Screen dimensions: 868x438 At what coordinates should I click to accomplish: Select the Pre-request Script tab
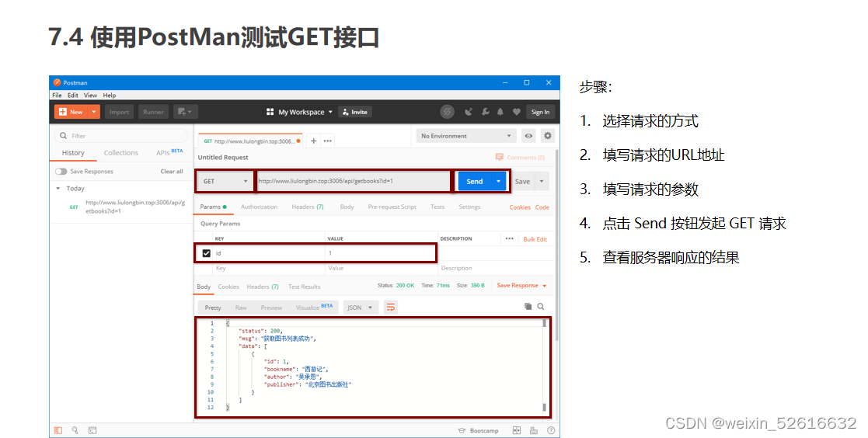coord(392,207)
